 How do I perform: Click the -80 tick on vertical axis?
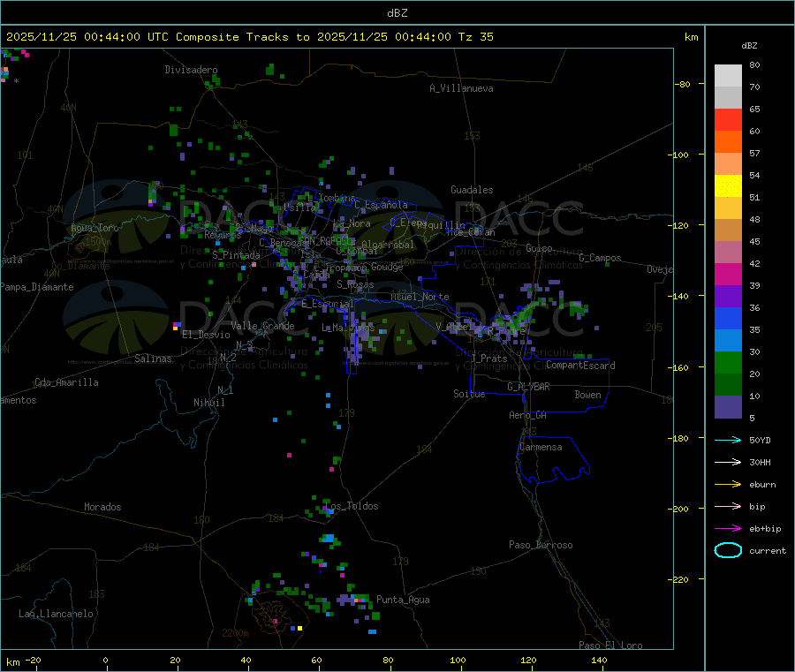(683, 84)
